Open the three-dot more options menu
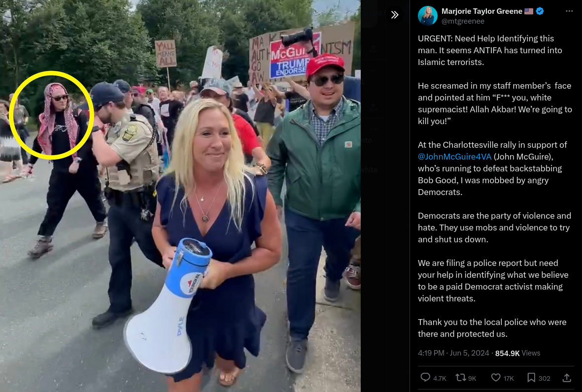582x392 pixels. pos(569,11)
